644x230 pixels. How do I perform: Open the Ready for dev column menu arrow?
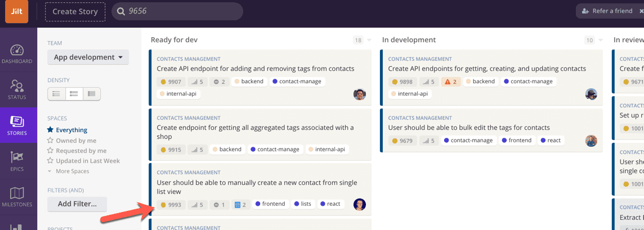(369, 40)
